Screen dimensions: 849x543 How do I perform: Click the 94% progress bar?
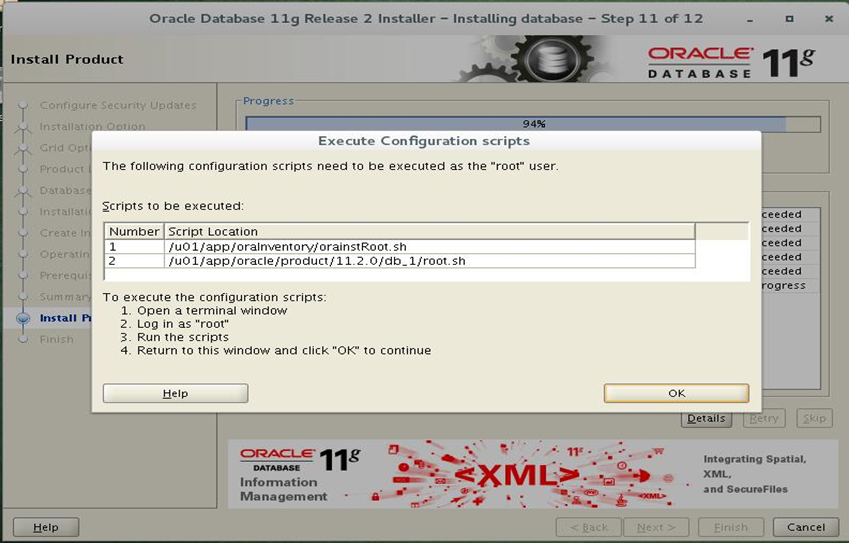coord(533,124)
